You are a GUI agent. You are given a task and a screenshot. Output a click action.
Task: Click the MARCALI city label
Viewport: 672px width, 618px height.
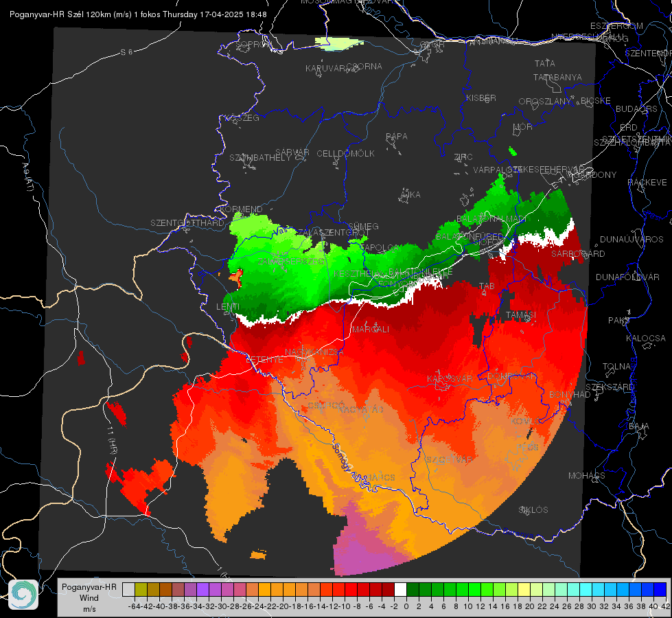(x=371, y=330)
